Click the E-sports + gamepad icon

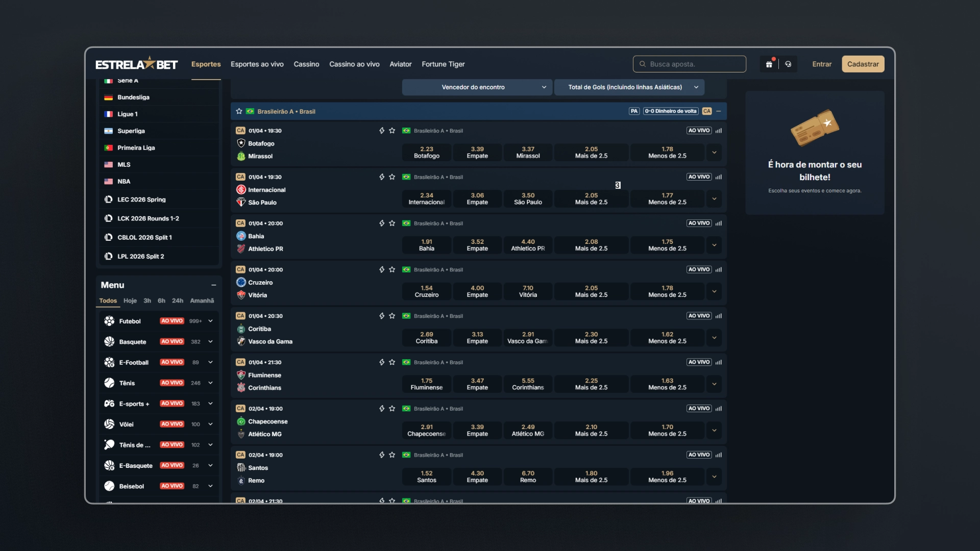[109, 404]
